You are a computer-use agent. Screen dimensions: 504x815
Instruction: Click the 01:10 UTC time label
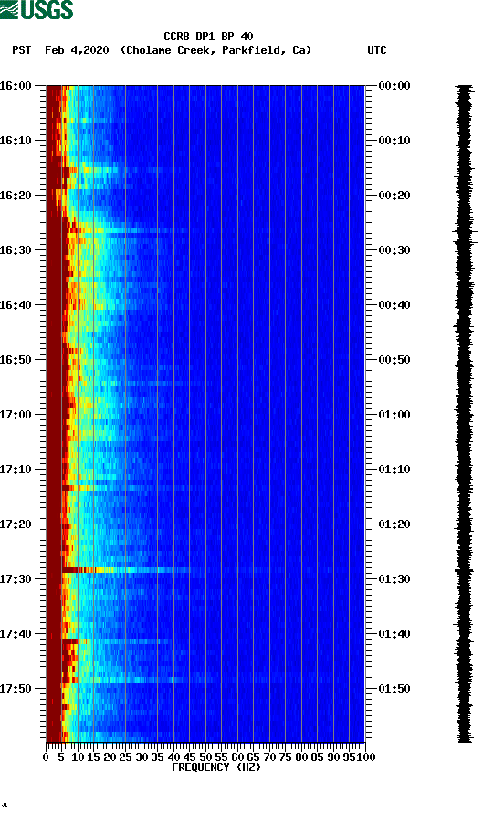(x=394, y=470)
